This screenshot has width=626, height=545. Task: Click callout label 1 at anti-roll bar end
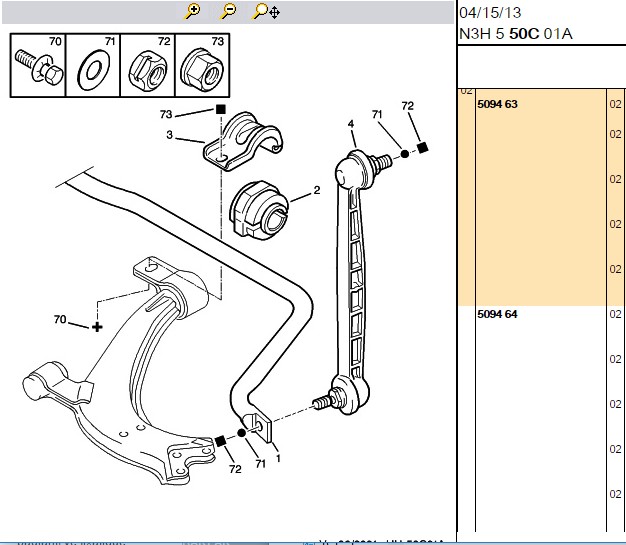278,458
